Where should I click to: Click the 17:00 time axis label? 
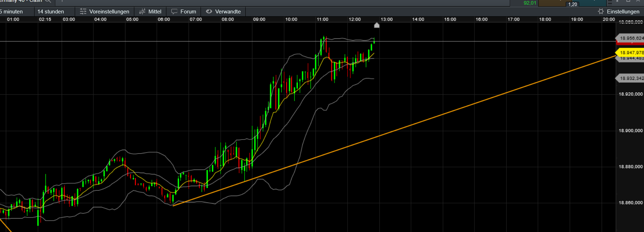click(x=514, y=19)
